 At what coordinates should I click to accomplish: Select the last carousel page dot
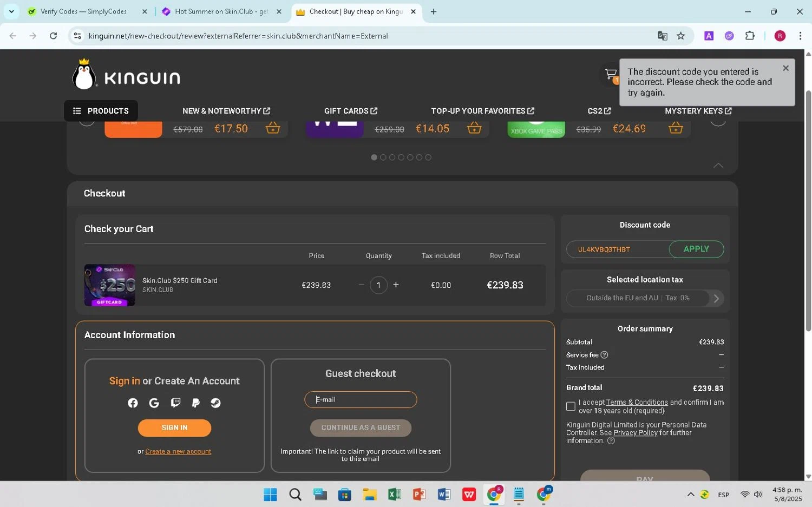[x=428, y=157]
